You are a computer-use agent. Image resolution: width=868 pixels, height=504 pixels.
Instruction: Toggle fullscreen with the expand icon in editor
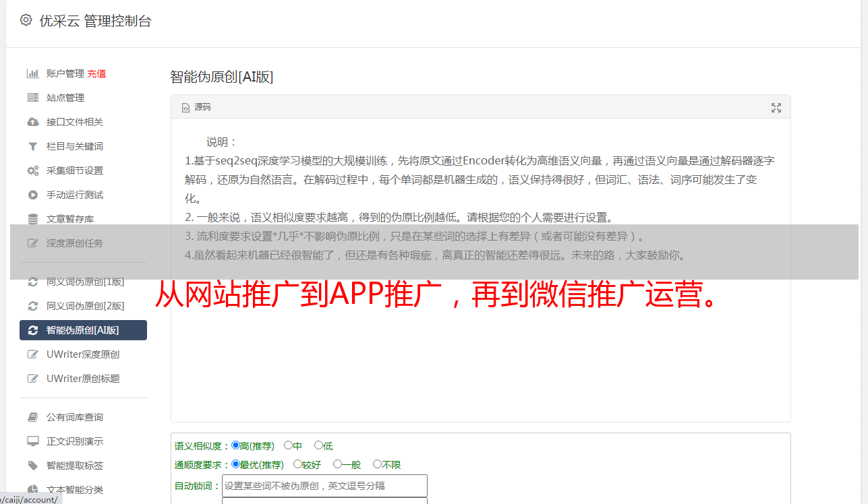tap(776, 107)
